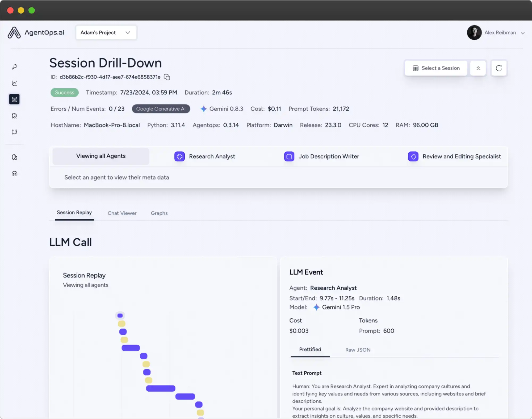Open the API keys sidebar icon
Screen dimensions: 532x419
[x=15, y=67]
